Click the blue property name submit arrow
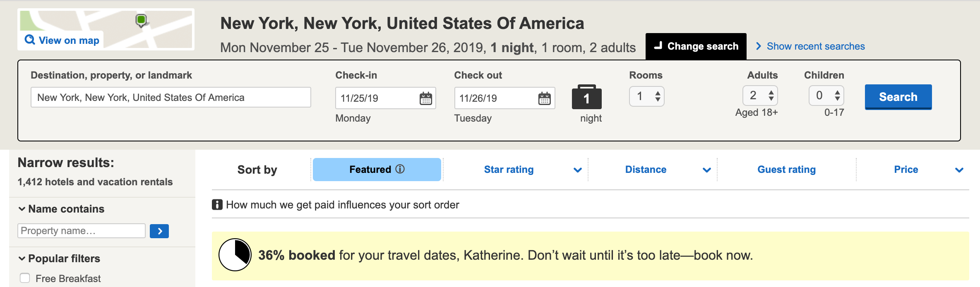The image size is (980, 287). click(159, 231)
